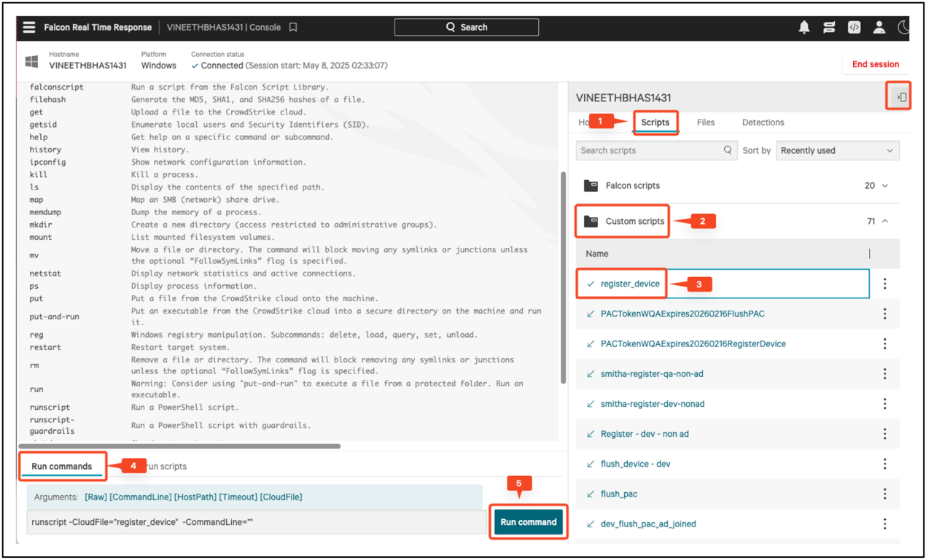Open the Real Time Response code icon
The height and width of the screenshot is (560, 926).
tap(854, 27)
